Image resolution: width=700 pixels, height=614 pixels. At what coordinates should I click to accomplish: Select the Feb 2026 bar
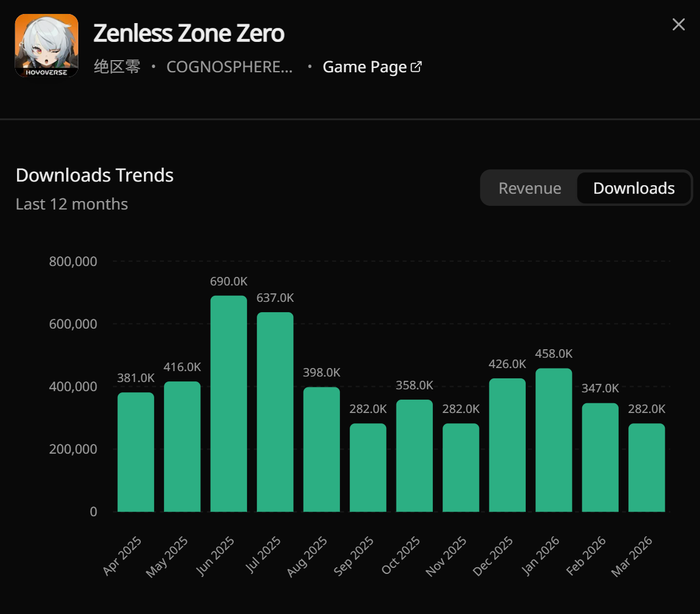(600, 457)
